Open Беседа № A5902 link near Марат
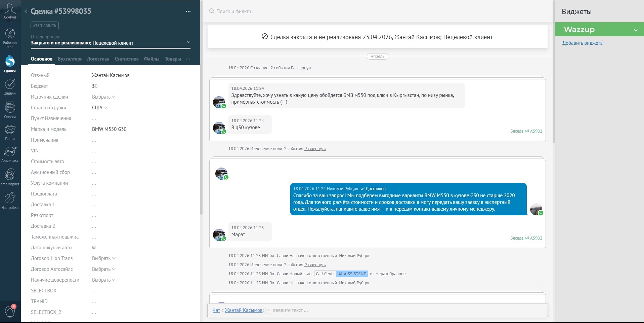 (526, 238)
